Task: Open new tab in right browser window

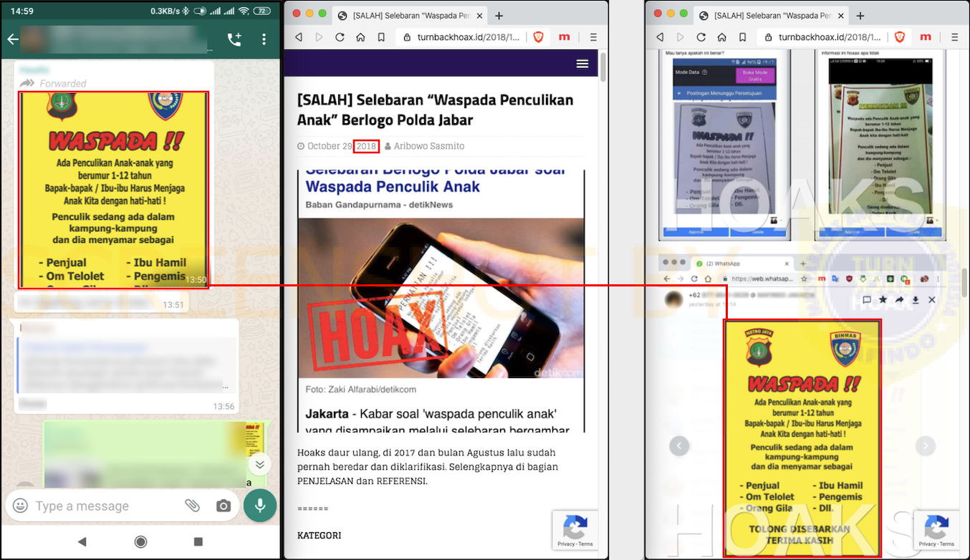Action: pos(860,15)
